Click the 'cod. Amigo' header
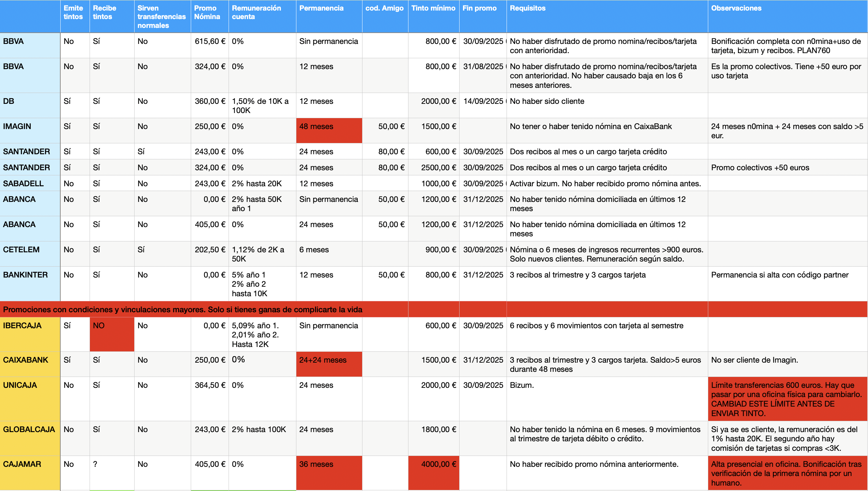Viewport: 868px width, 491px height. pyautogui.click(x=385, y=16)
